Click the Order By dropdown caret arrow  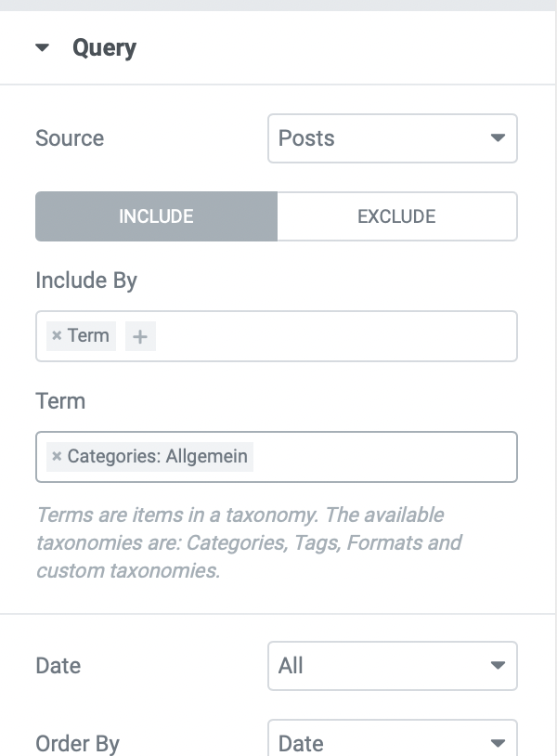(x=498, y=743)
